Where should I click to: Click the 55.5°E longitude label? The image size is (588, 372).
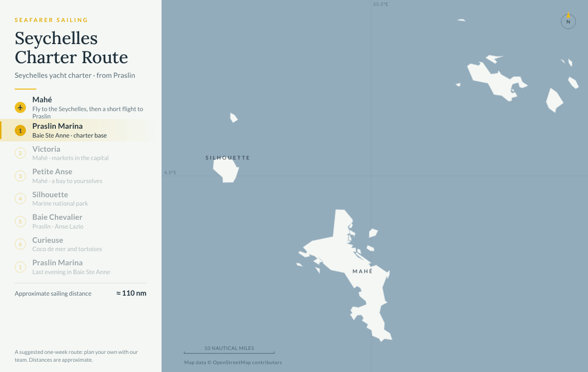(381, 4)
